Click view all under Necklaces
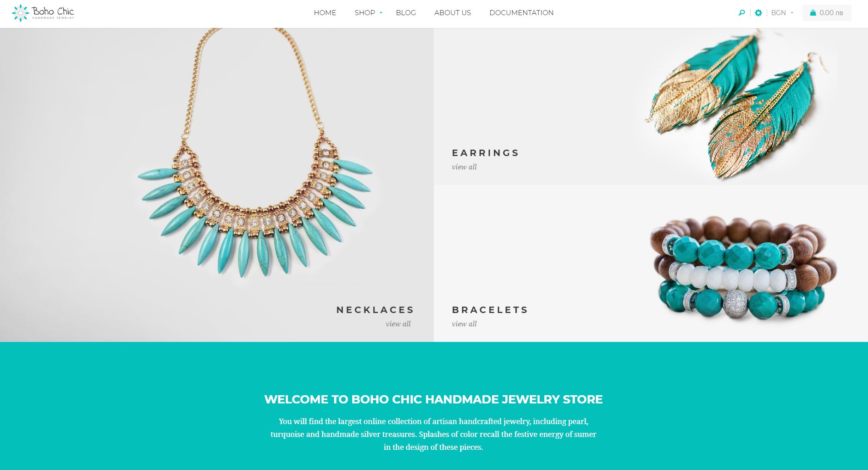The height and width of the screenshot is (470, 868). coord(398,324)
